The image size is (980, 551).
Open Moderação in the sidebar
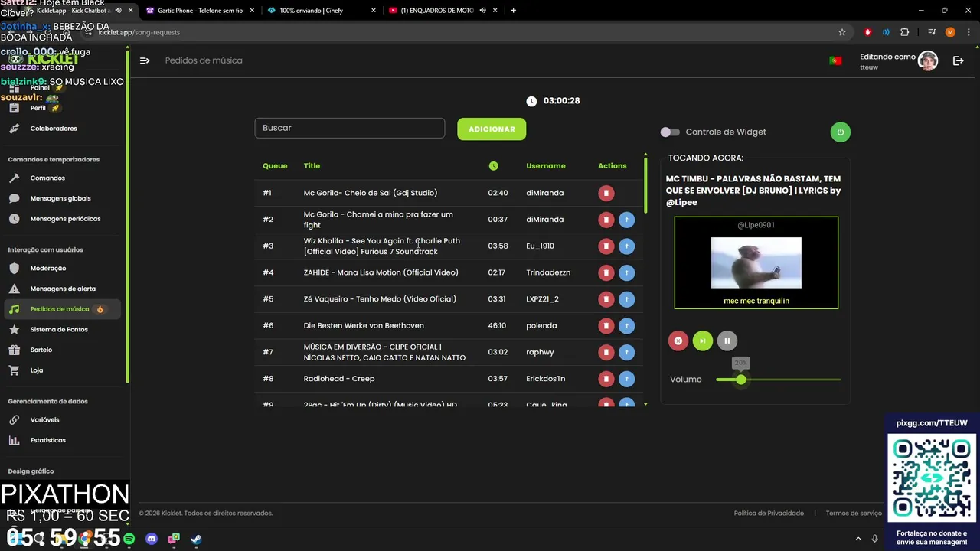[x=48, y=269]
